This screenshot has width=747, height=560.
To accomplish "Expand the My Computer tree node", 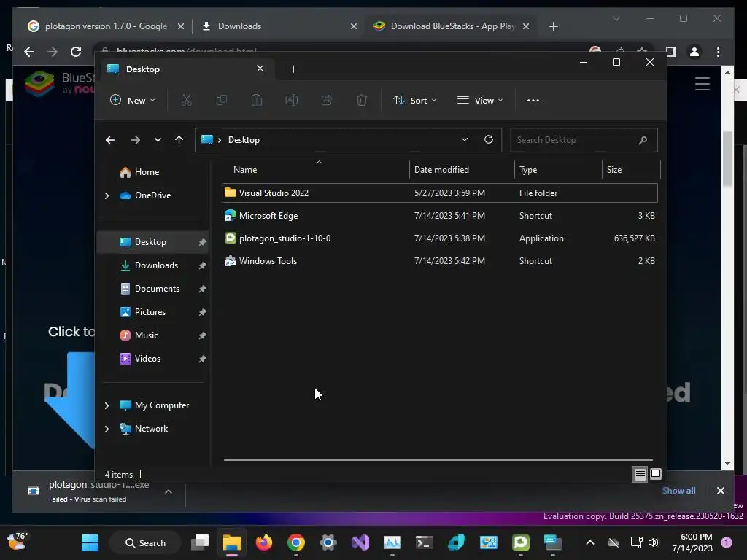I will pyautogui.click(x=107, y=405).
